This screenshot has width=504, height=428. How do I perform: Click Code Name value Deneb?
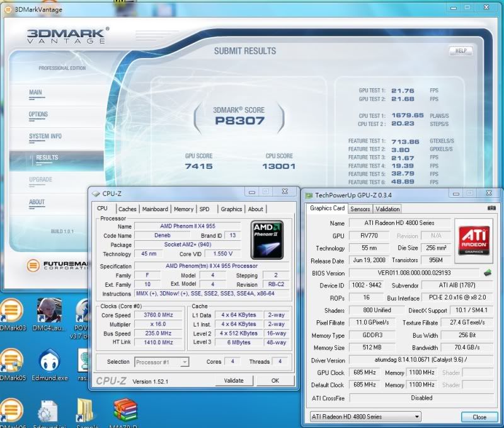point(163,235)
